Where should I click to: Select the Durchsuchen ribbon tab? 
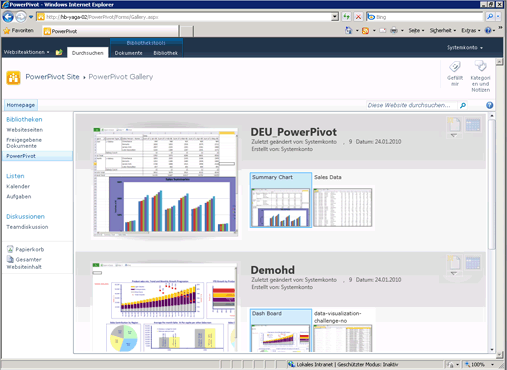pyautogui.click(x=88, y=53)
